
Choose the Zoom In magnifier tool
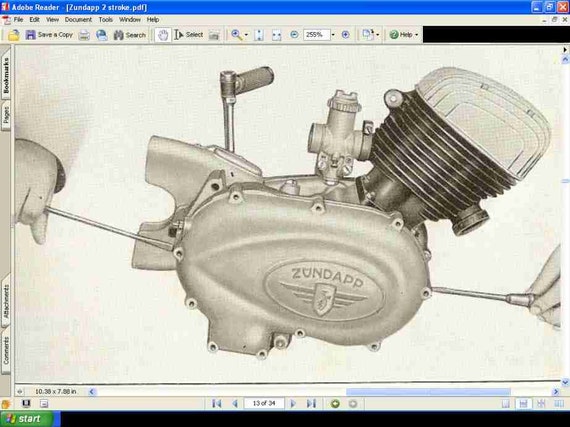(x=236, y=35)
